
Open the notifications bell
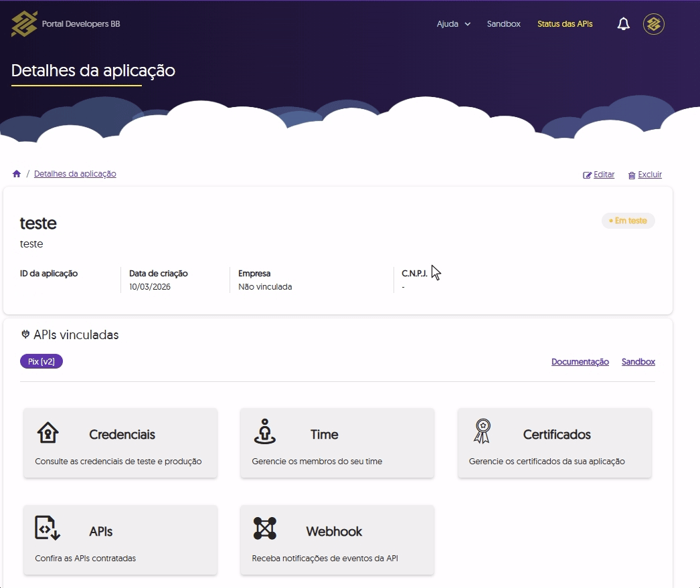coord(623,24)
